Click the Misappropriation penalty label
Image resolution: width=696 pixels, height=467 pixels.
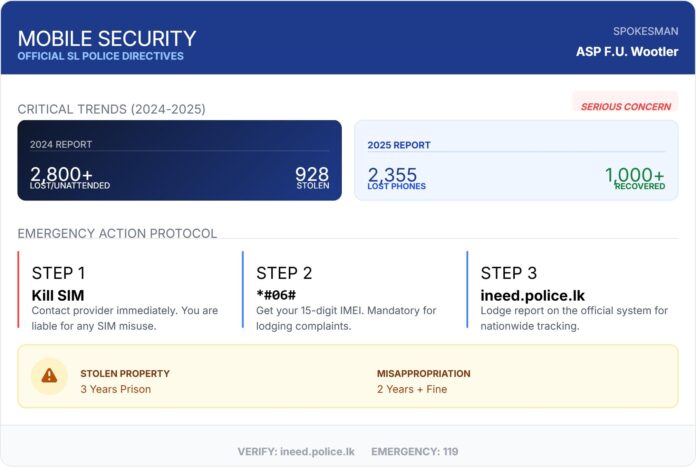click(x=423, y=373)
